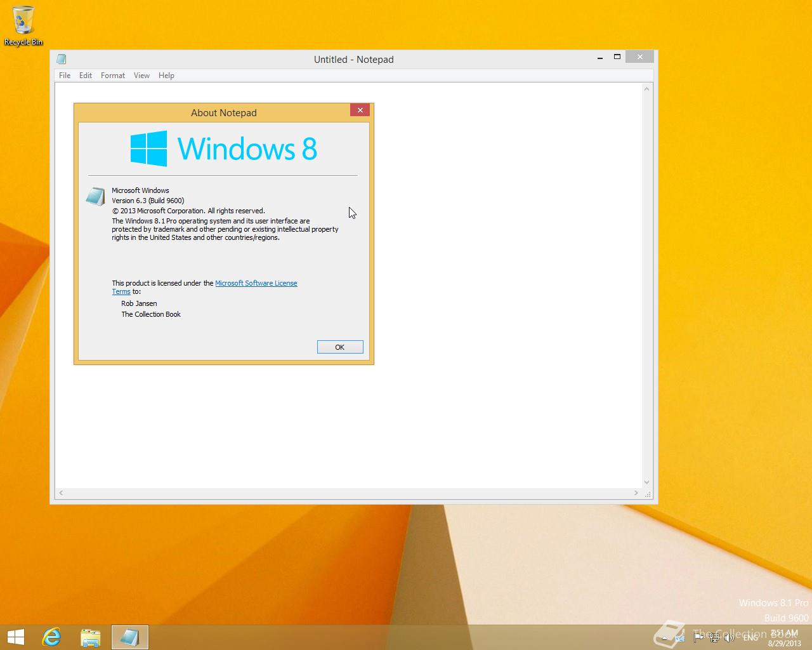Open File Explorer from the taskbar

coord(91,637)
